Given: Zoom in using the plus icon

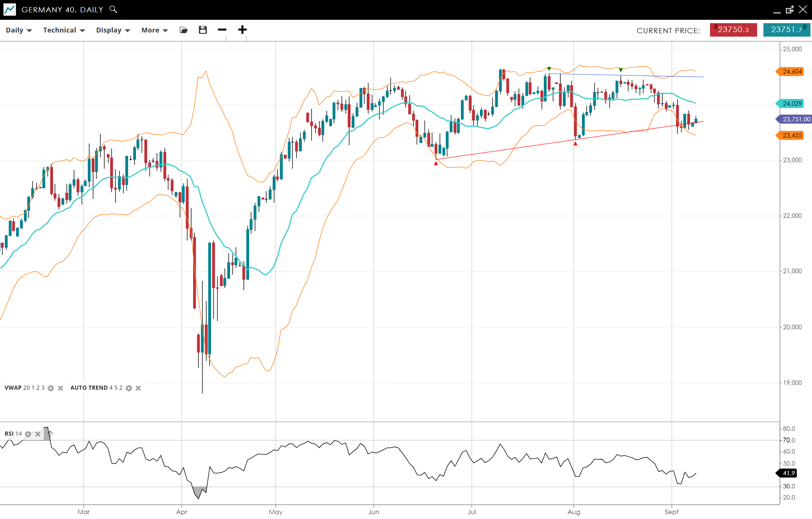Looking at the screenshot, I should point(242,30).
